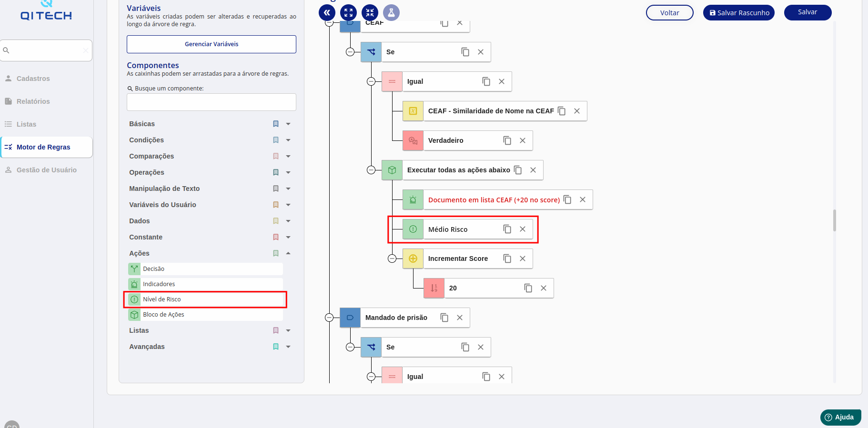Screen dimensions: 868x428
Task: Copy the first Se node
Action: click(465, 52)
